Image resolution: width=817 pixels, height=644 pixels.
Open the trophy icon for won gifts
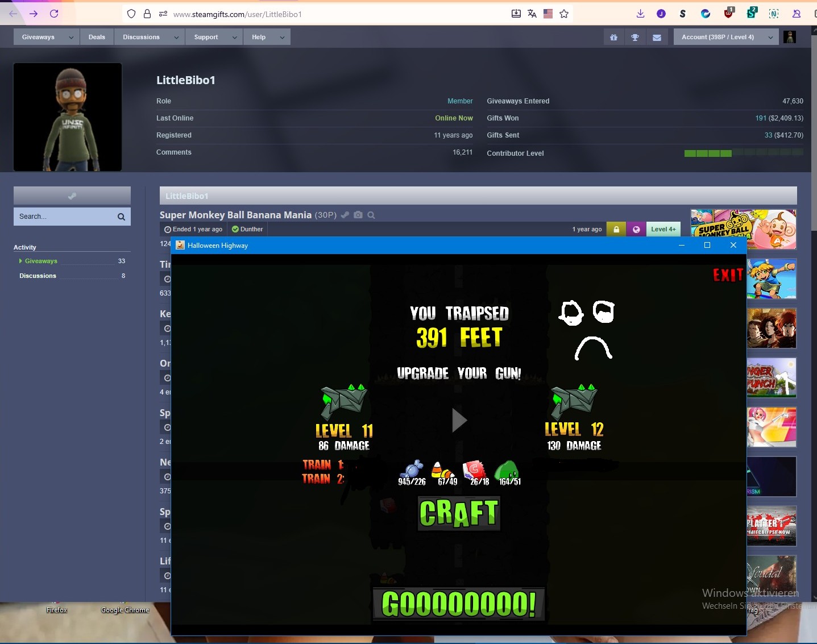click(635, 38)
